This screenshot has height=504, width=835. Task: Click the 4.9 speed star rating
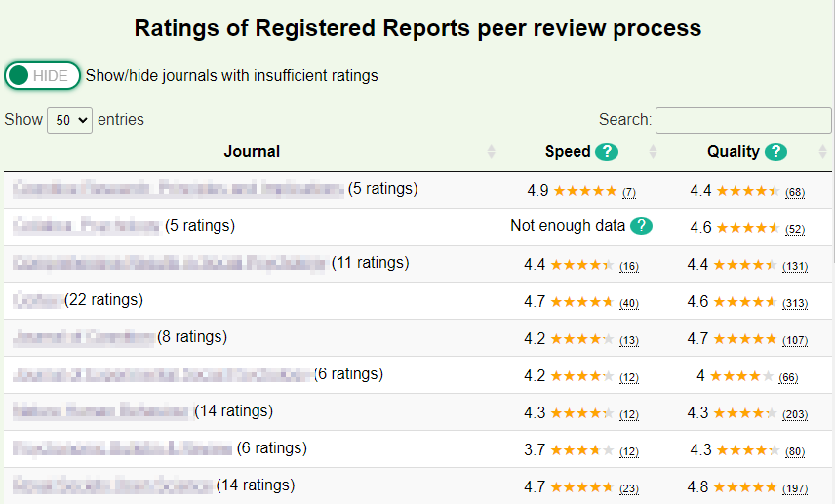point(585,190)
